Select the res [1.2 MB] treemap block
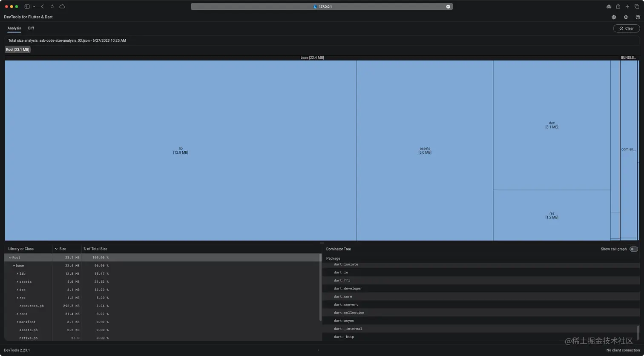The height and width of the screenshot is (356, 644). click(552, 215)
